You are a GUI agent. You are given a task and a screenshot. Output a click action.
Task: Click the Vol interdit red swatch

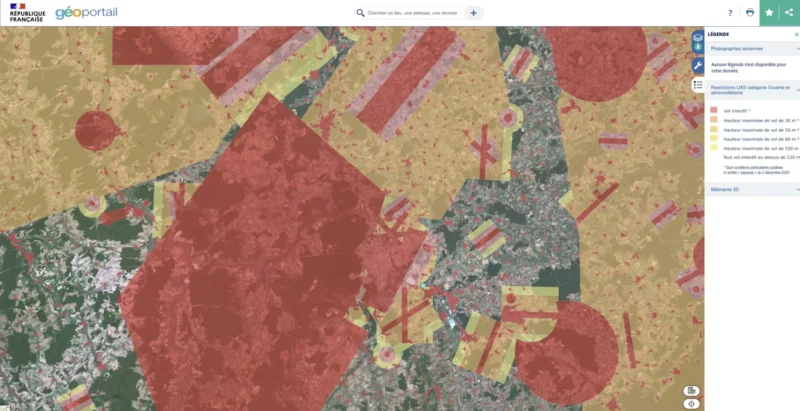(x=714, y=110)
